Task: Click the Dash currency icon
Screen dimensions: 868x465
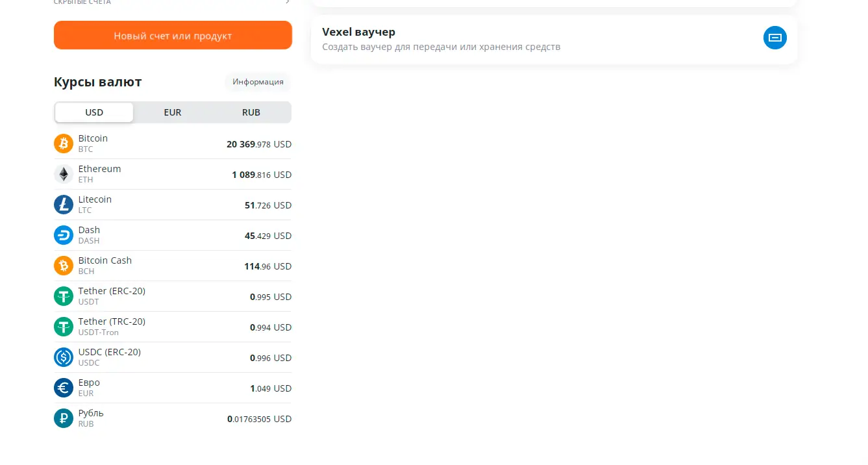Action: 64,235
